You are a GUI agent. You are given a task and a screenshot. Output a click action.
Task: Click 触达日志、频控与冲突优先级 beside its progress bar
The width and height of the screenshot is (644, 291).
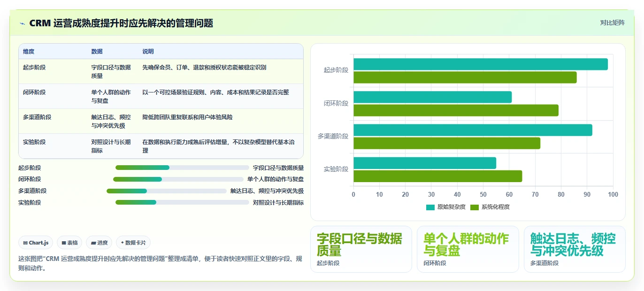tap(267, 191)
